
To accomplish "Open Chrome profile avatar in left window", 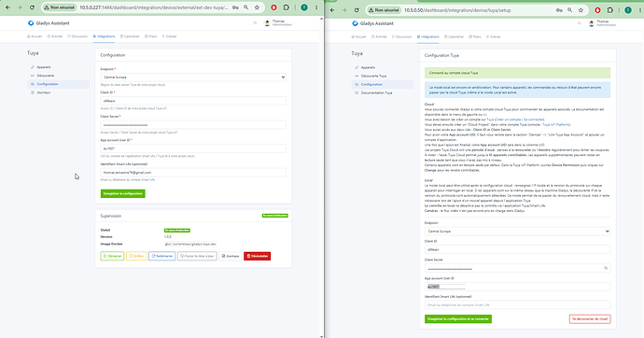I will coord(304,7).
